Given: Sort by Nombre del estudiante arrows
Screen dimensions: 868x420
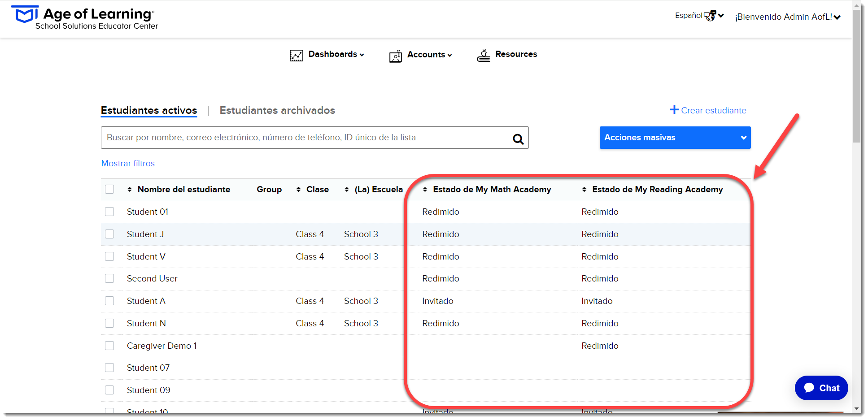Looking at the screenshot, I should pyautogui.click(x=130, y=190).
